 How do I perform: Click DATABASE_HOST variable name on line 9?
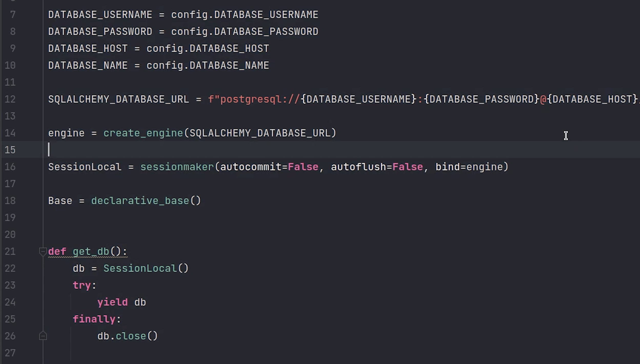(x=88, y=48)
